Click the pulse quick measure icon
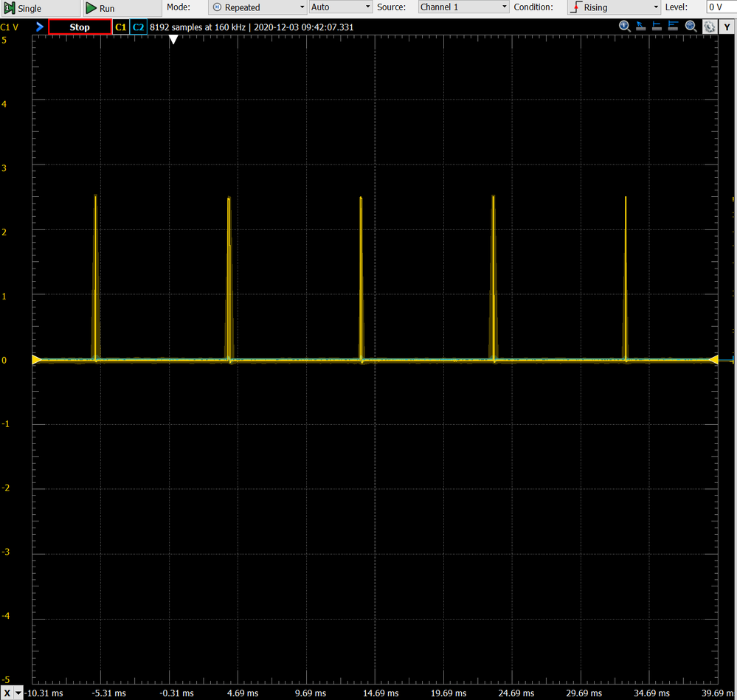This screenshot has width=737, height=700. (x=657, y=27)
